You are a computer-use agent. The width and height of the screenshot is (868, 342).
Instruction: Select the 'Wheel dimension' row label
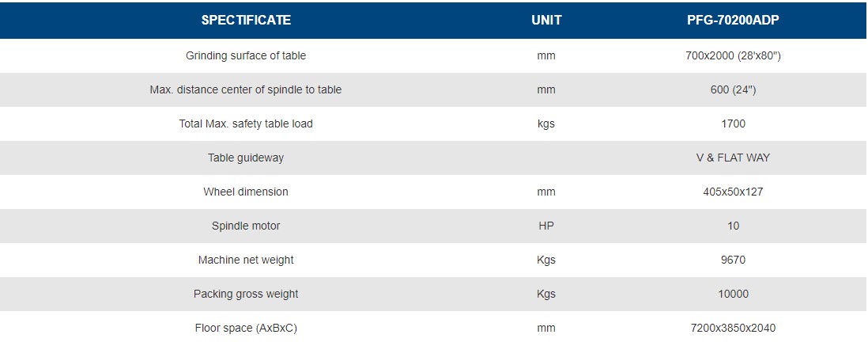246,192
